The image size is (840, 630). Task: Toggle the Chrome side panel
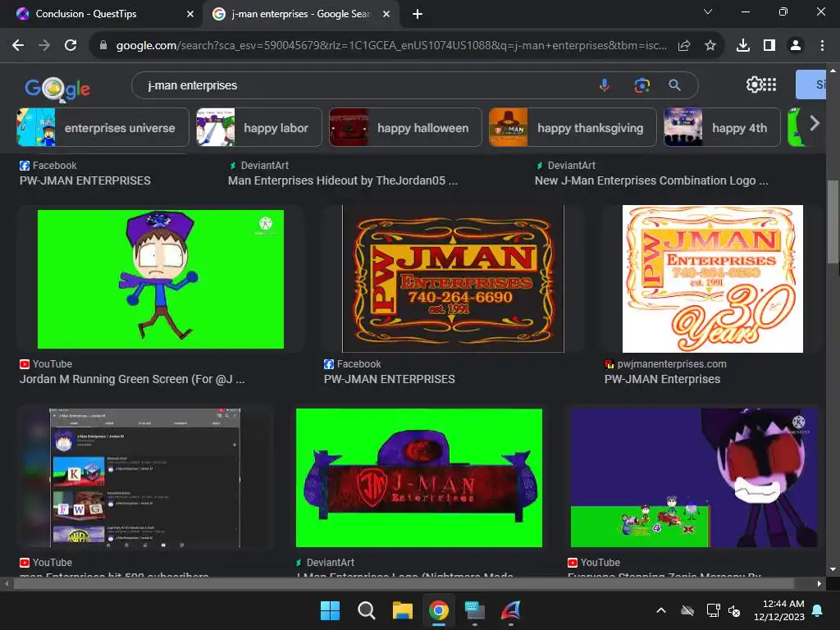[769, 46]
